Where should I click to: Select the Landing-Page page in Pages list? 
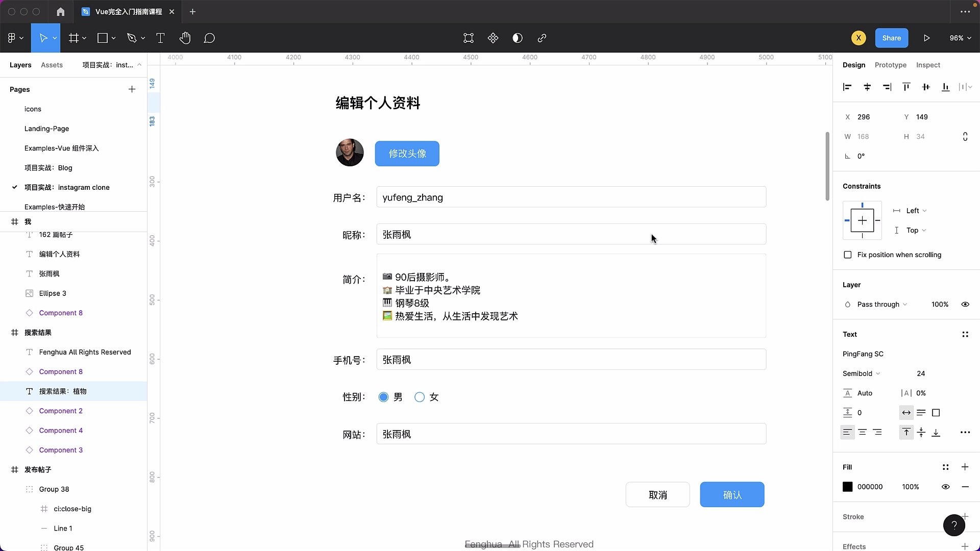(46, 129)
